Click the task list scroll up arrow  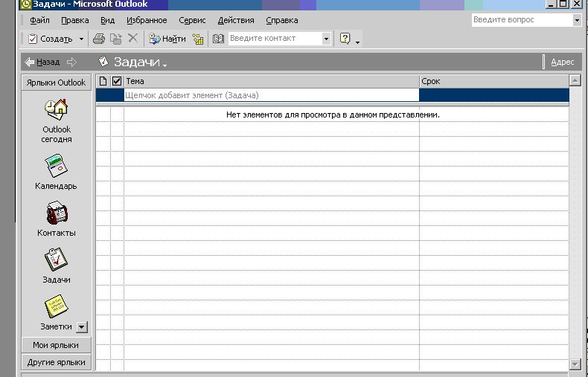click(x=575, y=80)
